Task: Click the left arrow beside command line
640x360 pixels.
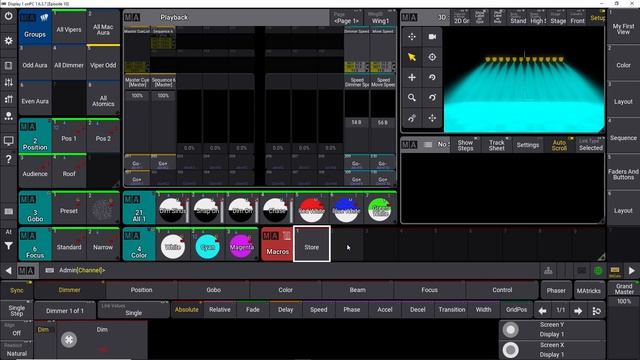Action: coord(8,270)
